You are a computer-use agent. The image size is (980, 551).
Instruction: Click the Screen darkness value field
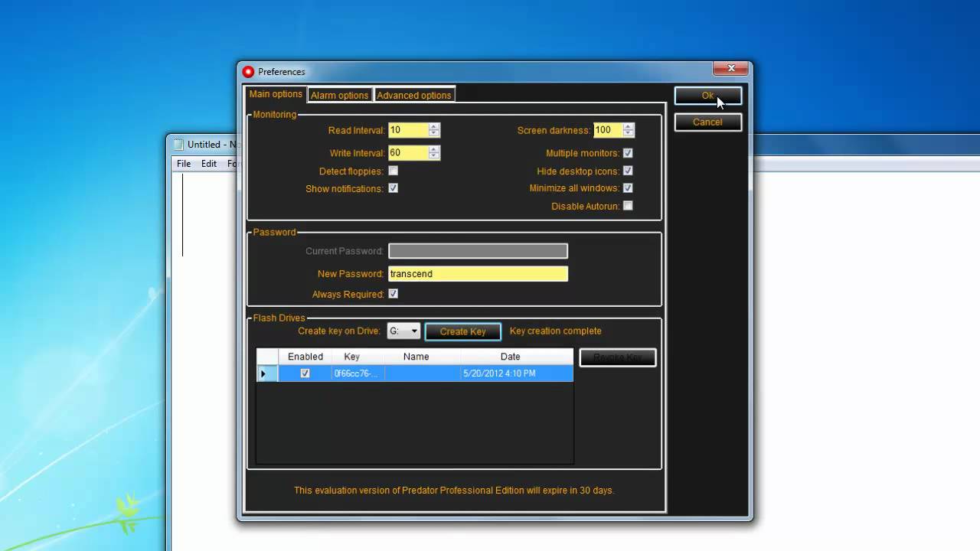[x=608, y=130]
